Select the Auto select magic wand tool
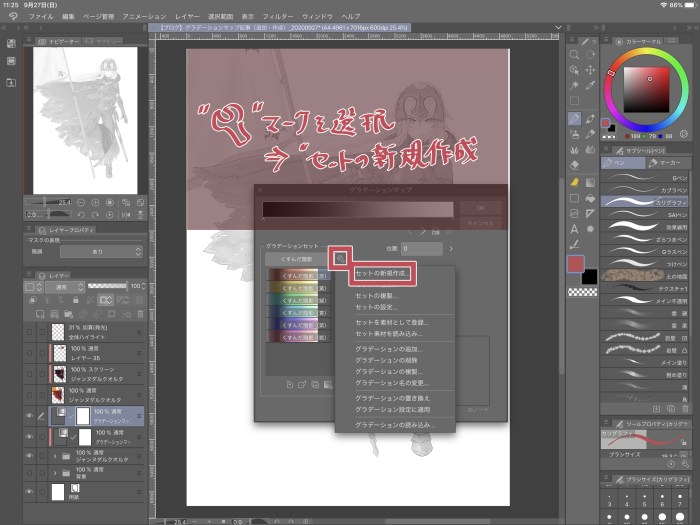700x525 pixels. click(x=574, y=85)
